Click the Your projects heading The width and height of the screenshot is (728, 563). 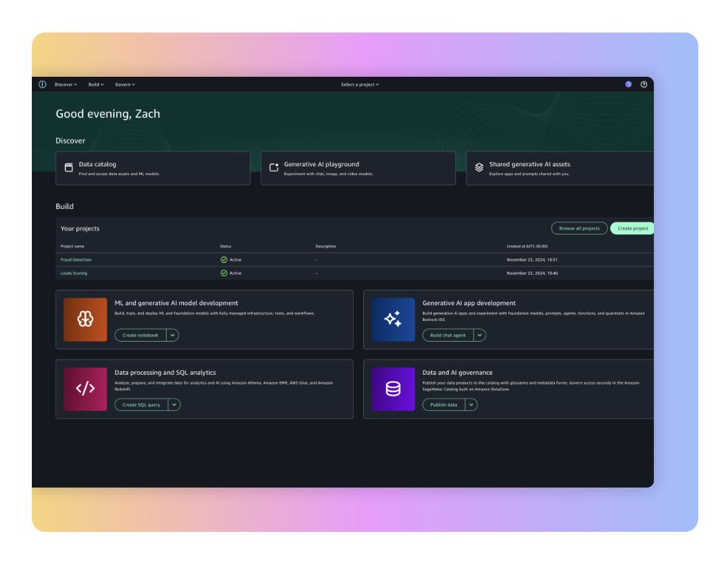click(x=80, y=228)
